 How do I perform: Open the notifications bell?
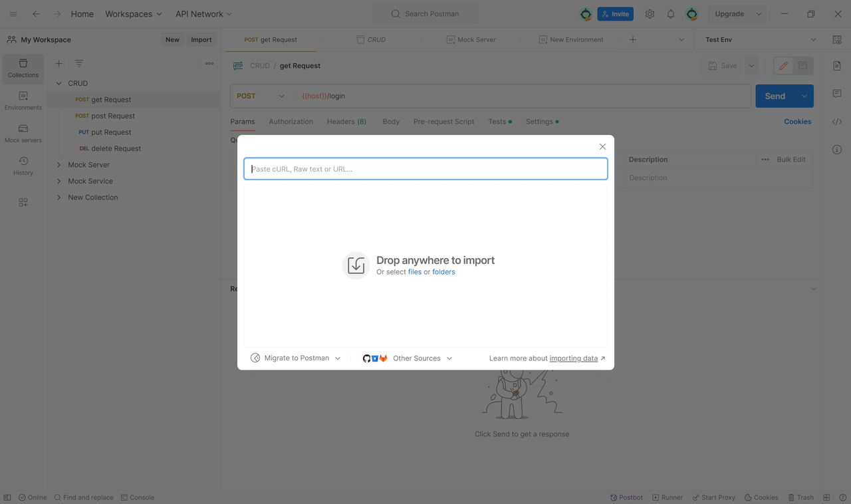pyautogui.click(x=671, y=14)
